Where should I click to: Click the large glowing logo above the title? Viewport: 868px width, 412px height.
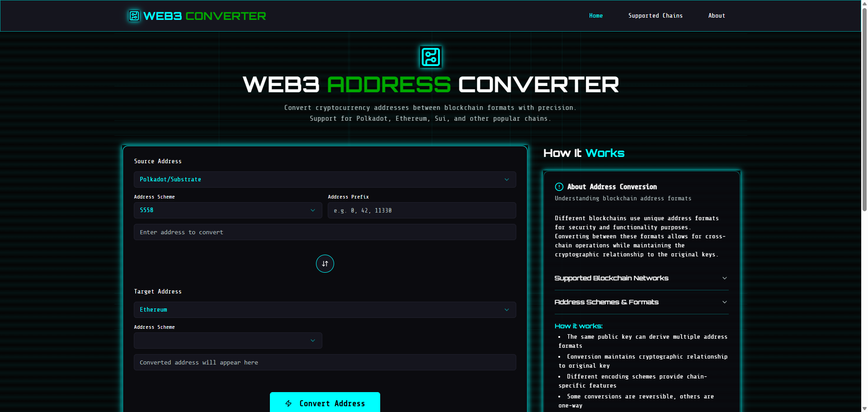(430, 56)
